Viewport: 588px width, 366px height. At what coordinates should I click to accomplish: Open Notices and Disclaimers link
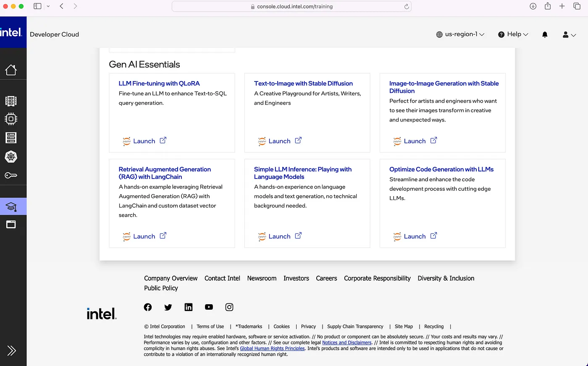point(347,342)
